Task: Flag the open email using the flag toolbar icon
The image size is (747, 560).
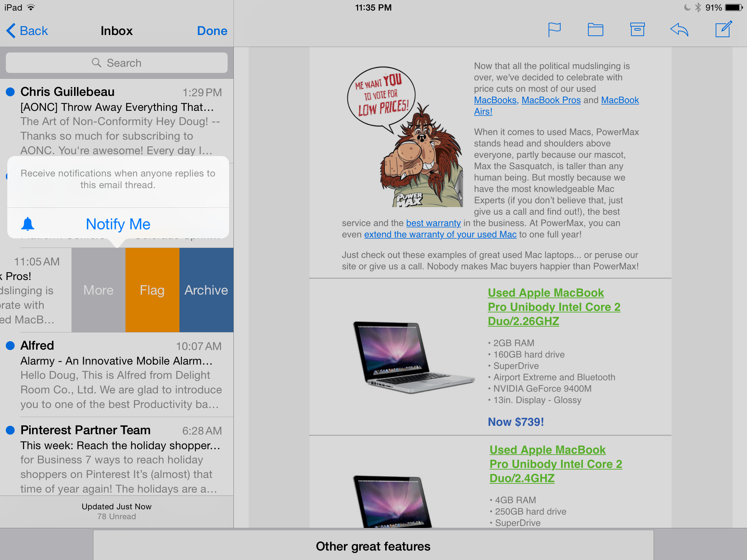Action: 554,30
